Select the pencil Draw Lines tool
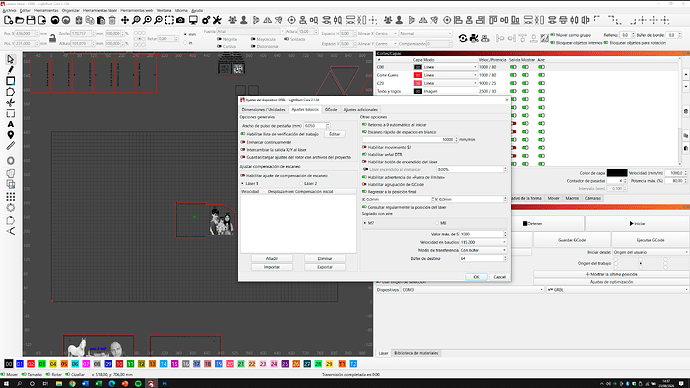 pyautogui.click(x=11, y=70)
